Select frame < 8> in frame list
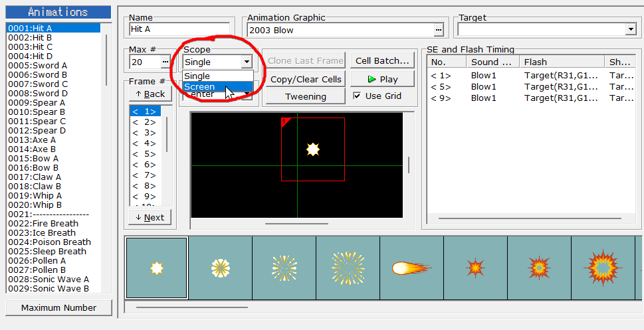This screenshot has width=644, height=330. 146,186
